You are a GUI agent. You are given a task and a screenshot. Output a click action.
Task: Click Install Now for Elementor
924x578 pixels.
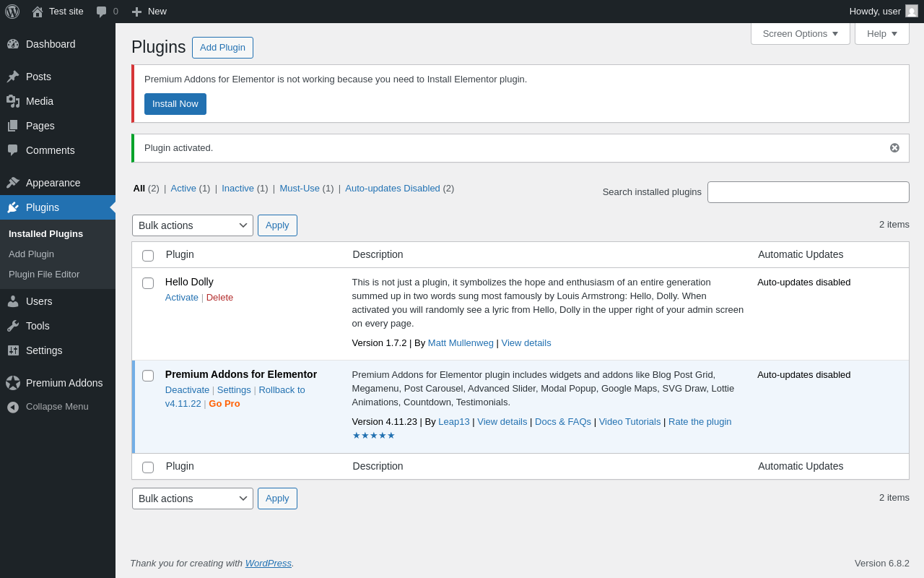[x=175, y=104]
